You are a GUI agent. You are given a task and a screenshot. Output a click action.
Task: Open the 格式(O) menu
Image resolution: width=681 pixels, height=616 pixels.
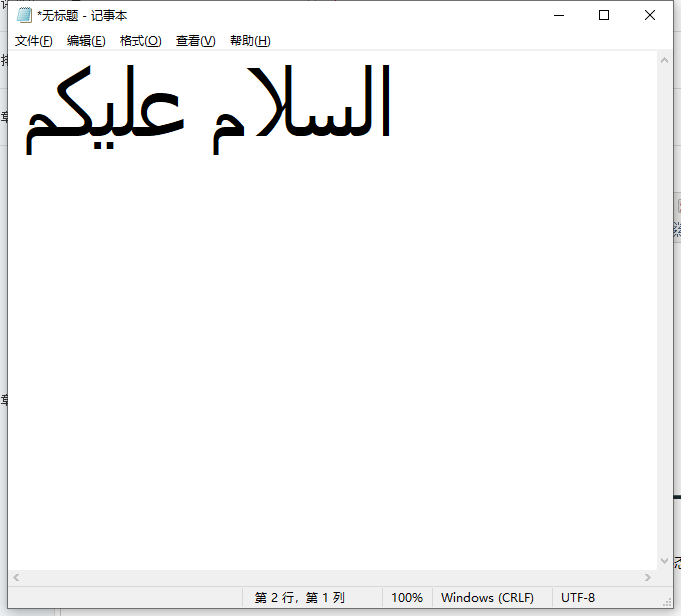coord(140,41)
